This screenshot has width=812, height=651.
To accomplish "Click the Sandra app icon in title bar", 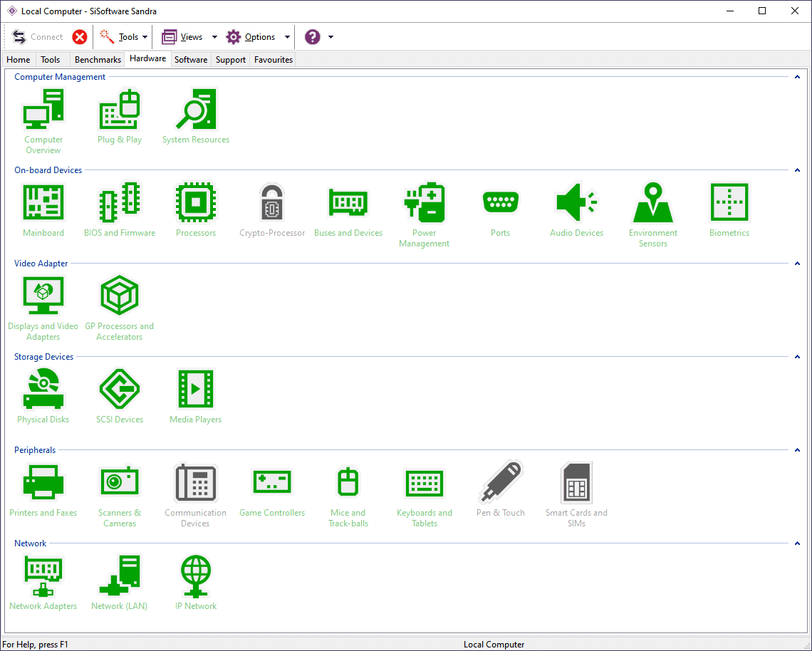I will [12, 11].
